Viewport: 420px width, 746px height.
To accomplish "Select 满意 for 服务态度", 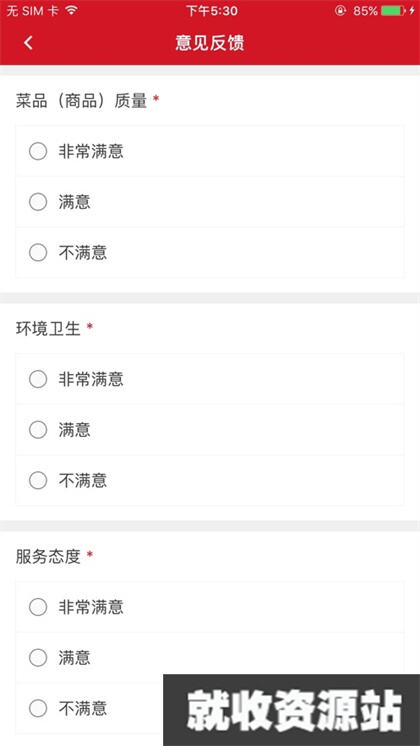I will (210, 658).
